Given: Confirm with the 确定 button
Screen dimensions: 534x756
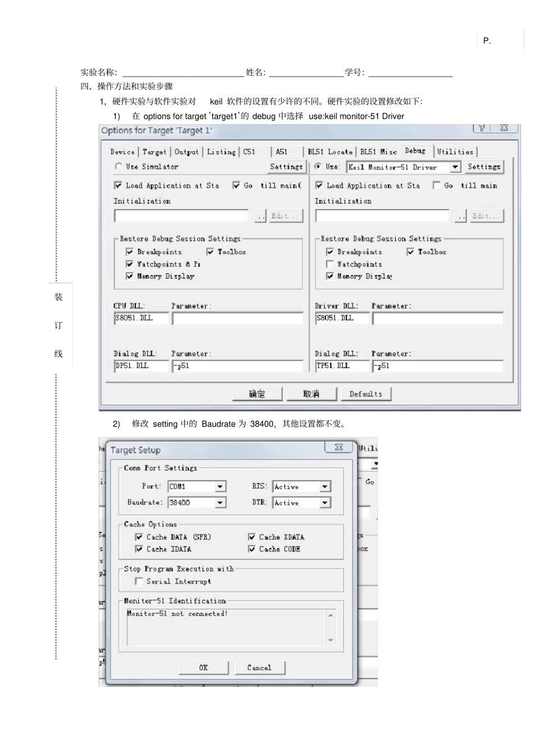Looking at the screenshot, I should pos(257,394).
